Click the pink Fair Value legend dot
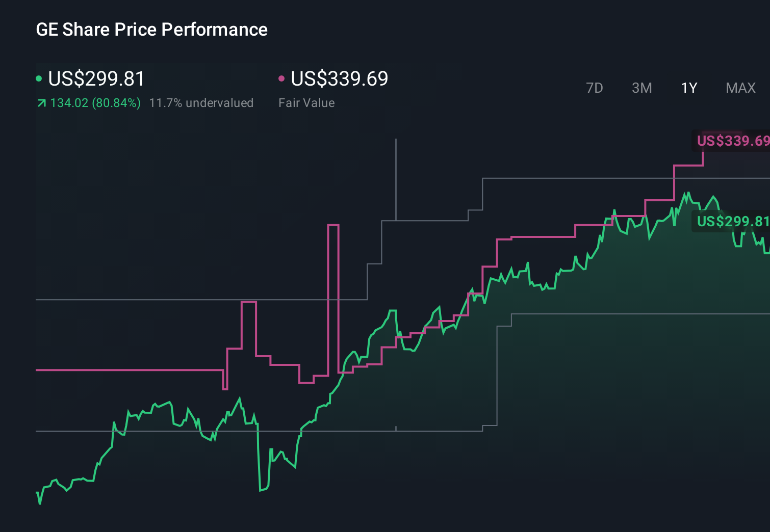 (x=282, y=79)
